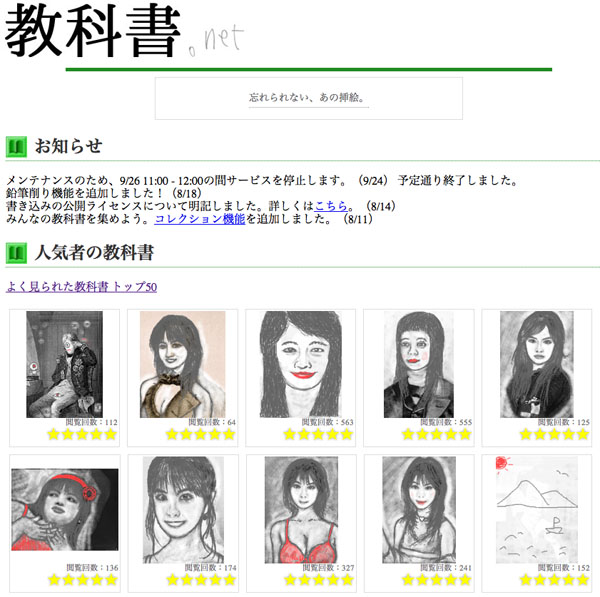Click the green book icon beside お知らせ

click(x=15, y=147)
